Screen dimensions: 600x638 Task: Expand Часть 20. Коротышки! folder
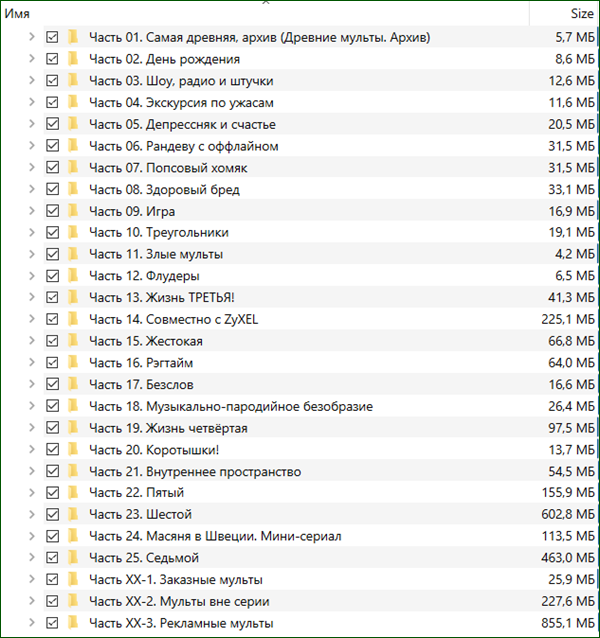coord(32,449)
